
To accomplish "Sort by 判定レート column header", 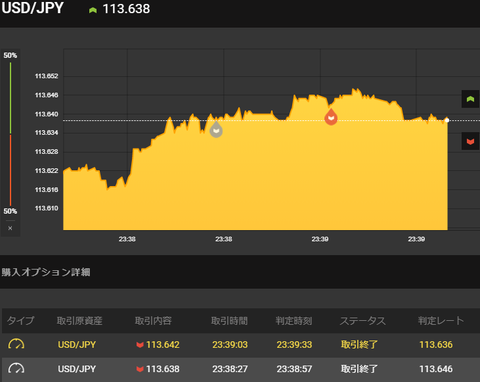I will 441,321.
